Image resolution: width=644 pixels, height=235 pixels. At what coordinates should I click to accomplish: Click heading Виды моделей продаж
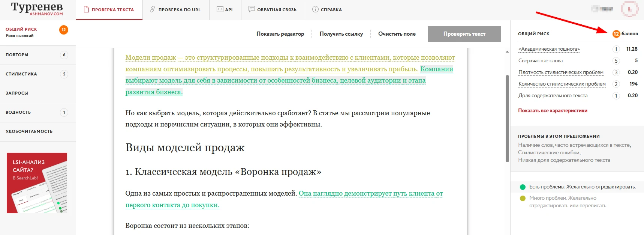(x=185, y=148)
